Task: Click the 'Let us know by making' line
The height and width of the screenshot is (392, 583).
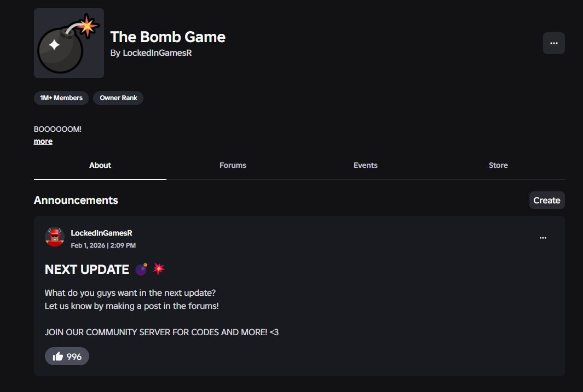Action: [x=131, y=306]
